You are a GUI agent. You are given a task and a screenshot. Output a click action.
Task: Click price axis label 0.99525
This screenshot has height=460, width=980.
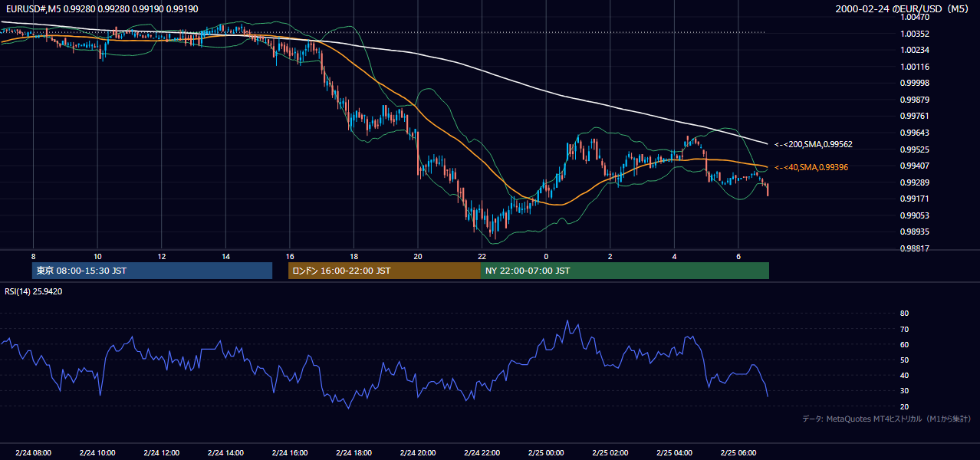(x=916, y=149)
